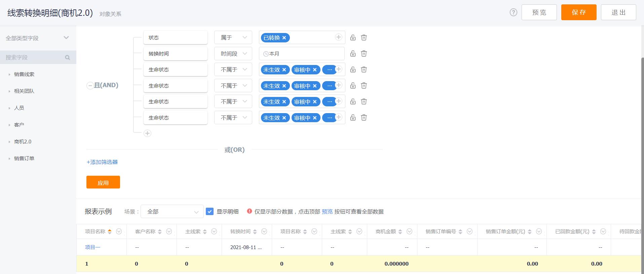Viewport: 644px width, 274px height.
Task: Click the +添加筛选器 link
Action: click(x=102, y=162)
